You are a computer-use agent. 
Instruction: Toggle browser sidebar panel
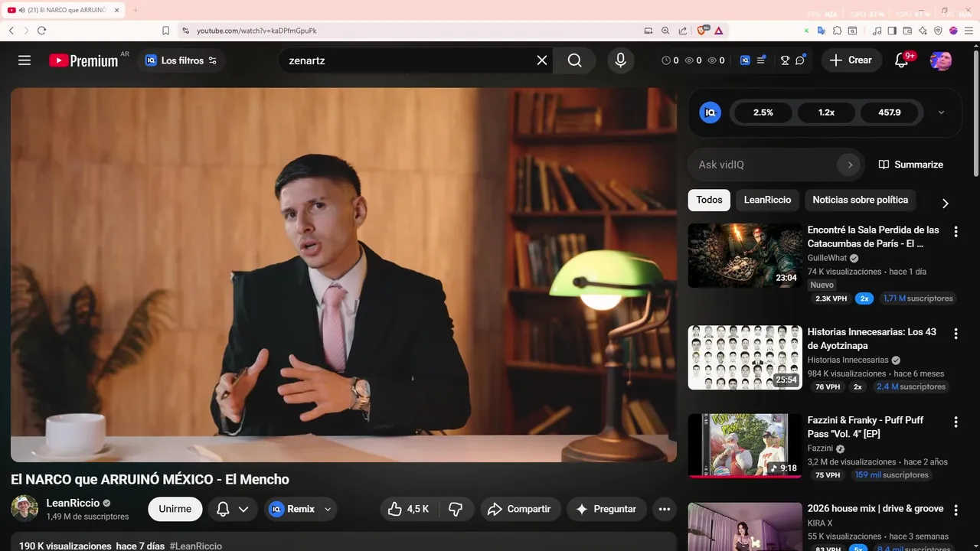[892, 31]
